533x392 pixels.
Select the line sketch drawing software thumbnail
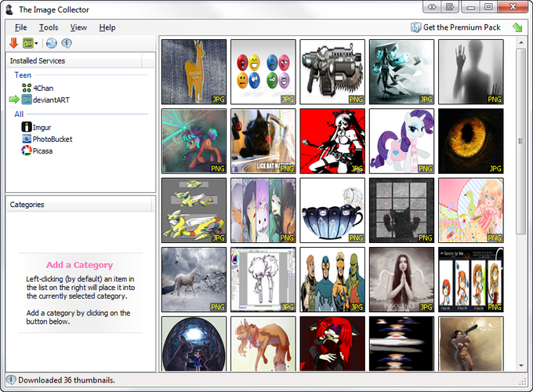263,279
